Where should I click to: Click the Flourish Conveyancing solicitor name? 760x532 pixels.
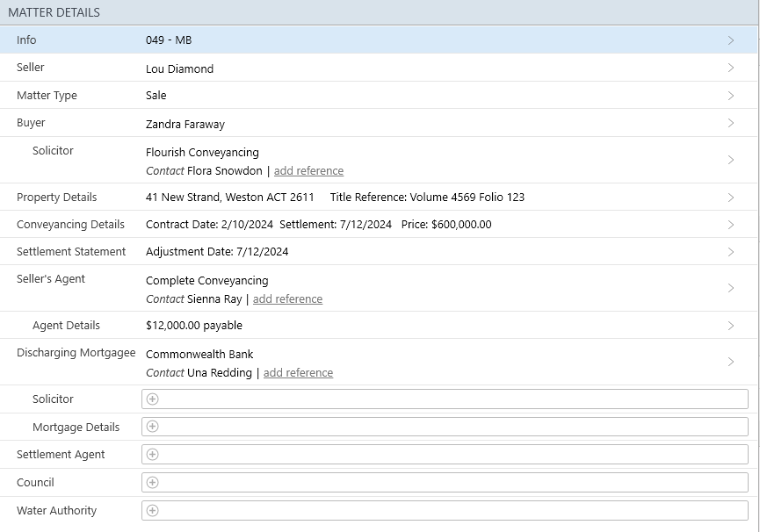click(x=202, y=152)
